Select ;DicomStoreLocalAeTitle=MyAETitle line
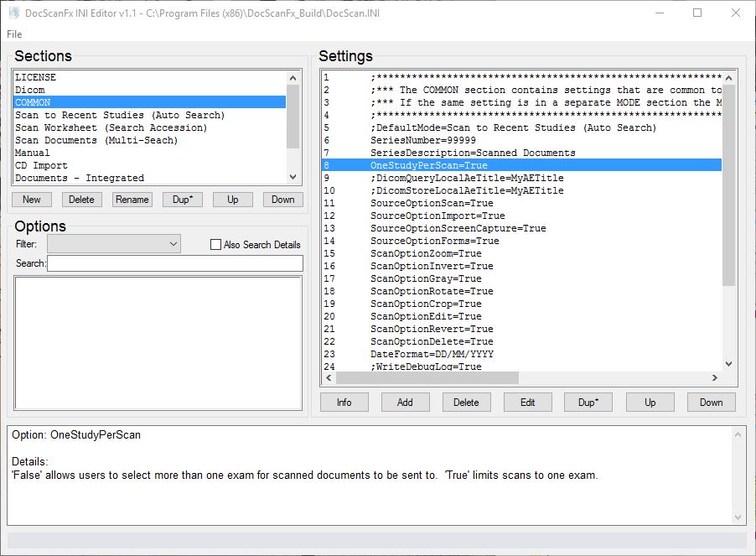The height and width of the screenshot is (556, 756). pos(521,190)
